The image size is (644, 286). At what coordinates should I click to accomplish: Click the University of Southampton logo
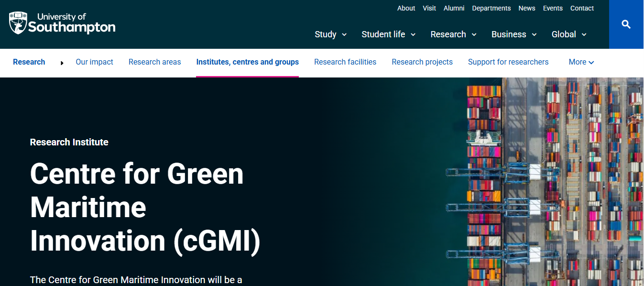62,23
